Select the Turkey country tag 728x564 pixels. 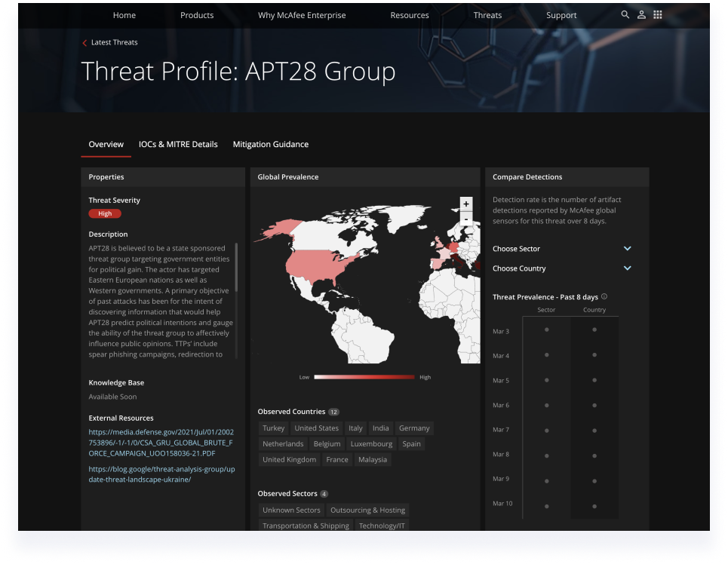[273, 428]
